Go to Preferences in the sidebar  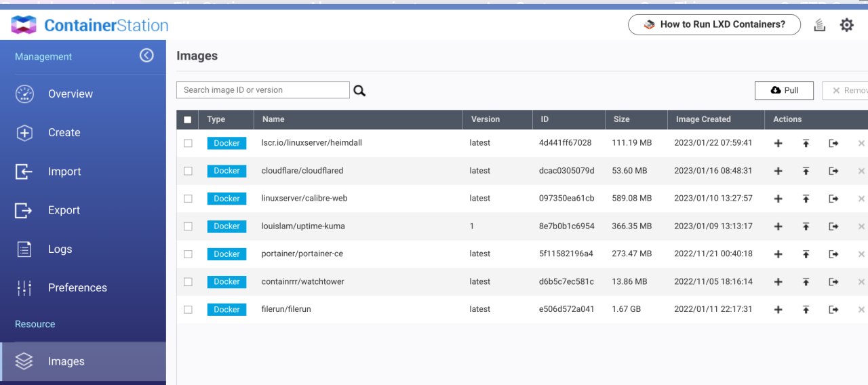77,288
